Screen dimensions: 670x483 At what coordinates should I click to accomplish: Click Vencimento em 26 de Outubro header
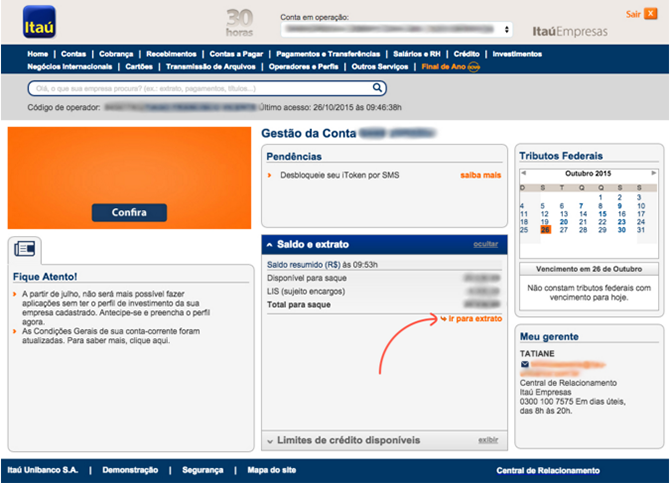click(x=589, y=269)
